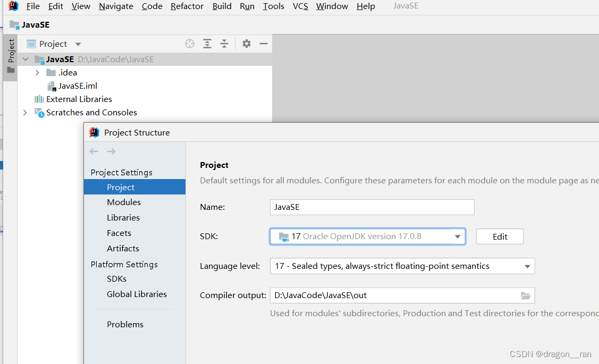Select Libraries in Project Settings
The image size is (599, 364).
click(x=134, y=217)
